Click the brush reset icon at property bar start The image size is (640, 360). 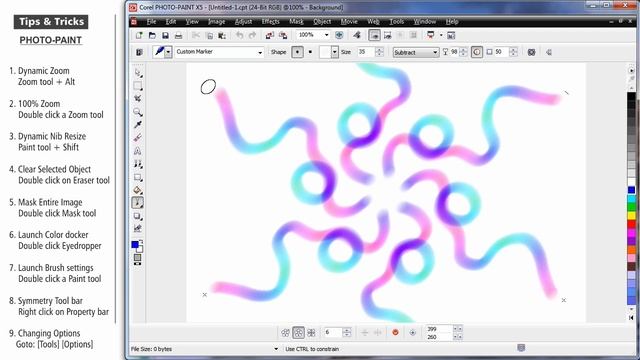tap(139, 52)
